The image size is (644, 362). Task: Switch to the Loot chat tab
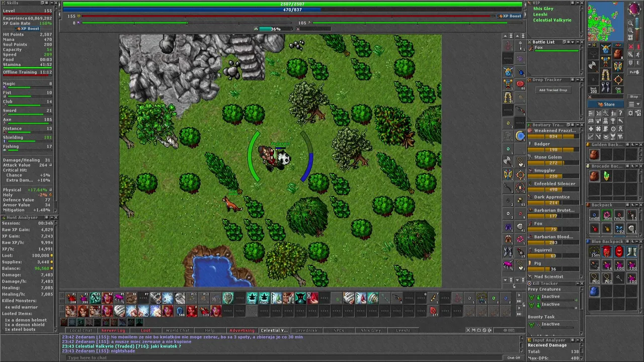point(145,330)
